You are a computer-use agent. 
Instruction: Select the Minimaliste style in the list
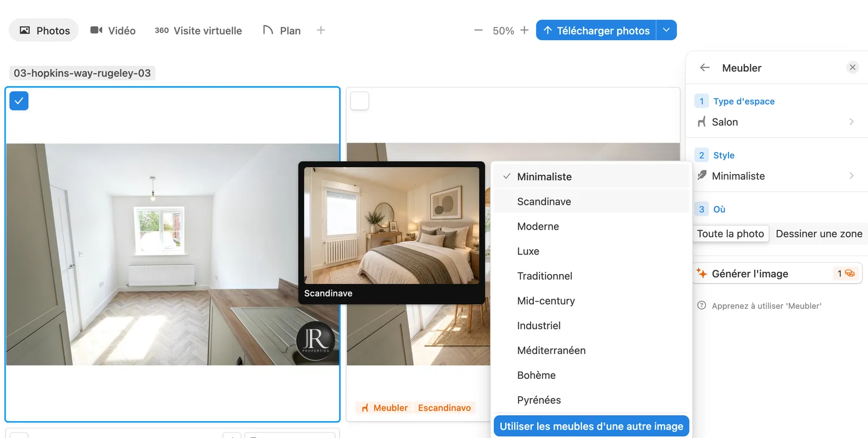tap(591, 177)
